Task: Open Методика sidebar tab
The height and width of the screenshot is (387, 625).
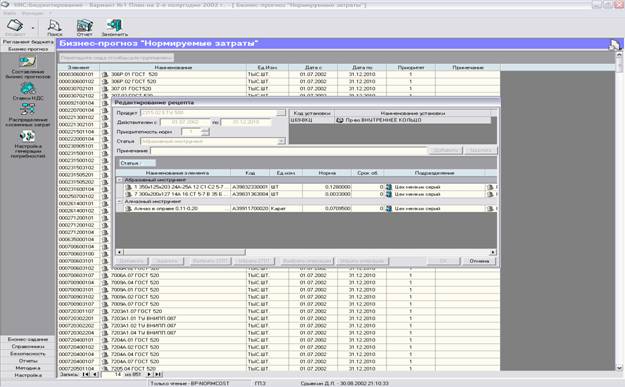Action: 28,368
